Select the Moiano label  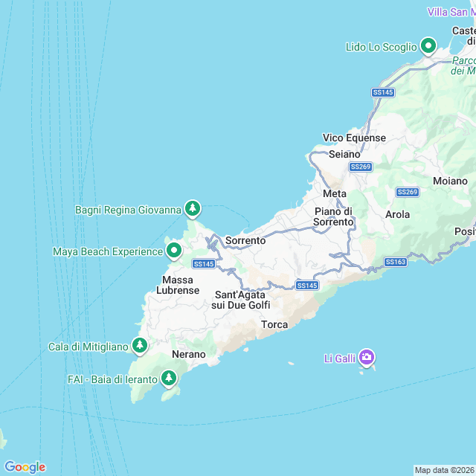pos(450,181)
